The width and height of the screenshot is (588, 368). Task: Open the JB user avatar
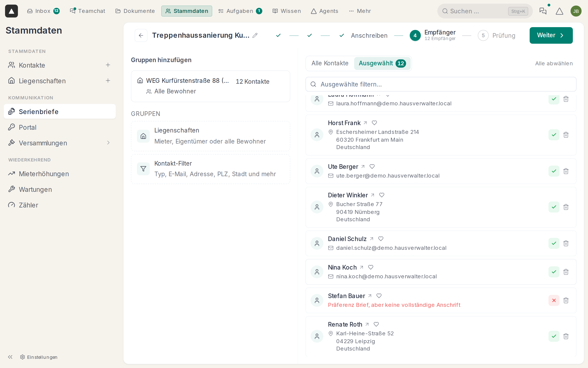[576, 11]
